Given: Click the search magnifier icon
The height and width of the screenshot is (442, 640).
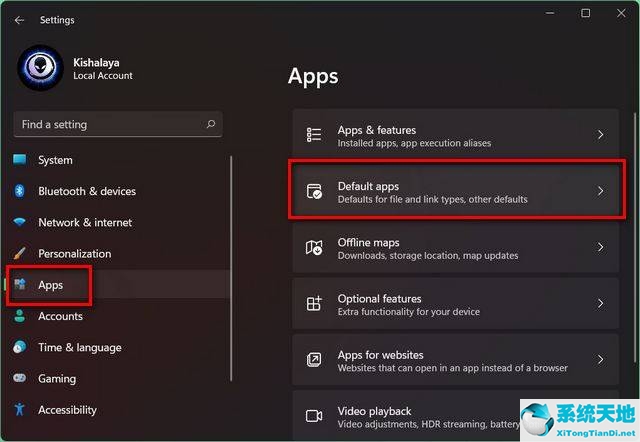Looking at the screenshot, I should click(210, 125).
